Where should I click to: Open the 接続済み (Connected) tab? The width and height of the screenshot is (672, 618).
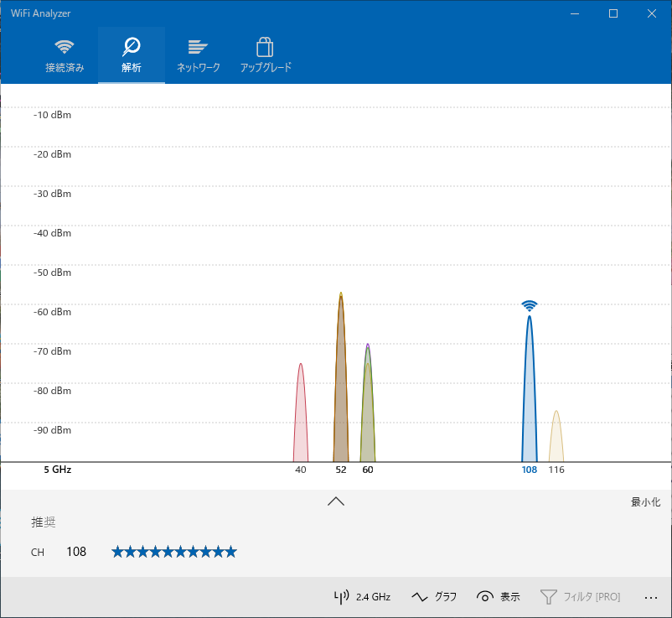tap(65, 55)
